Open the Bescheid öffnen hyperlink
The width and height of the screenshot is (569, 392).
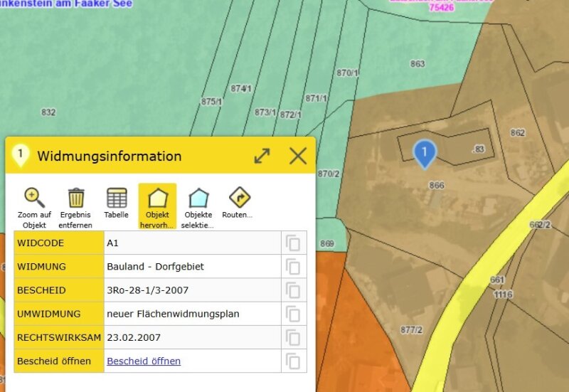coord(144,361)
